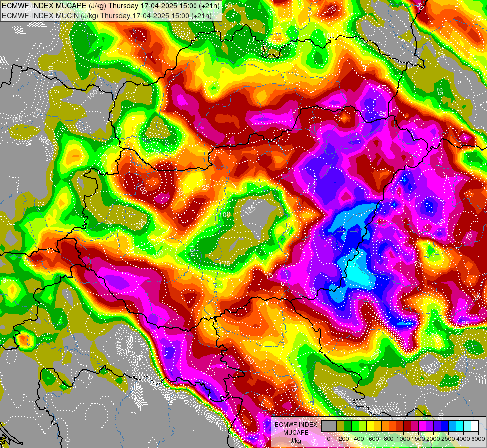Click the violet purple legend swatch
Viewport: 487px width, 448px height.
430,426
